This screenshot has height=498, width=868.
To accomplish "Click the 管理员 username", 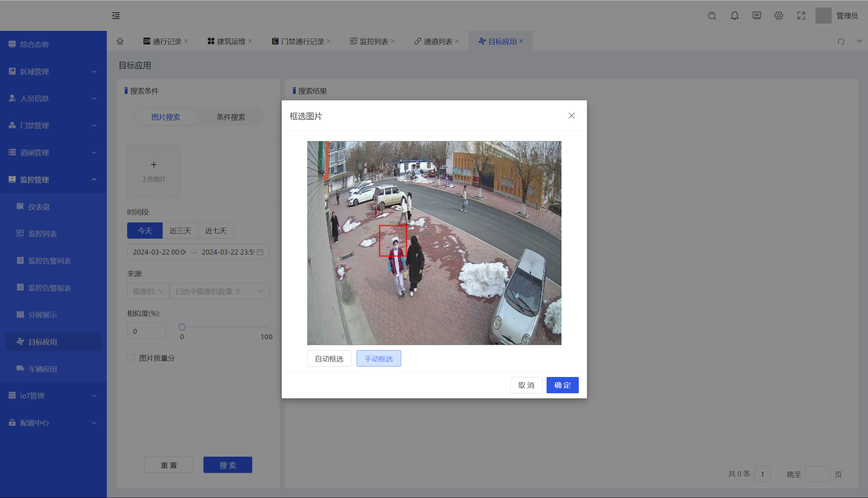I will [847, 16].
